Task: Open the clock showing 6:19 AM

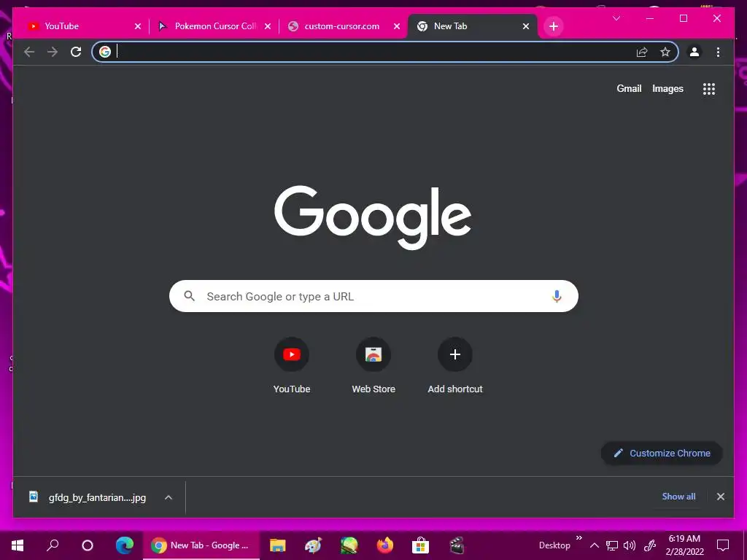Action: [x=684, y=545]
